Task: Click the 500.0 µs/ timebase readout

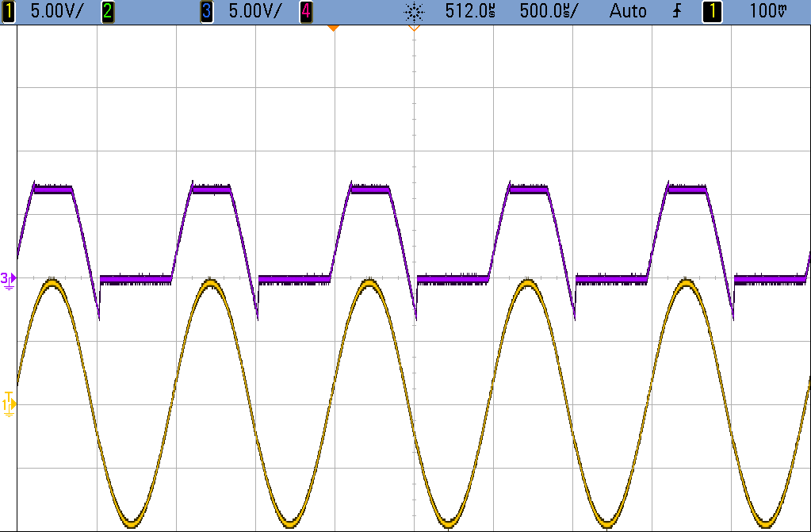Action: pyautogui.click(x=549, y=11)
